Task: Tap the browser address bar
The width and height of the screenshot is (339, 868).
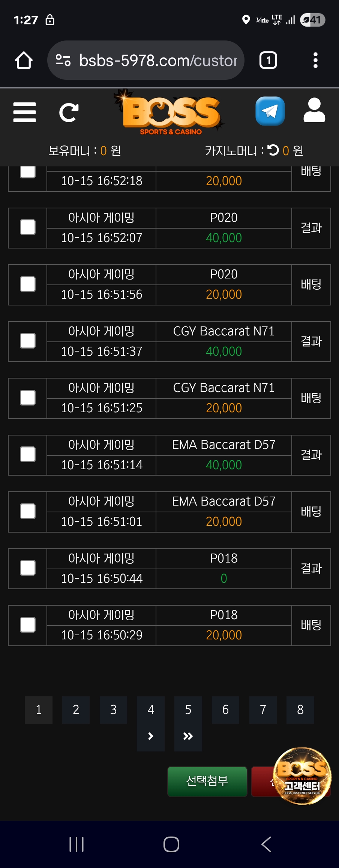Action: (157, 60)
